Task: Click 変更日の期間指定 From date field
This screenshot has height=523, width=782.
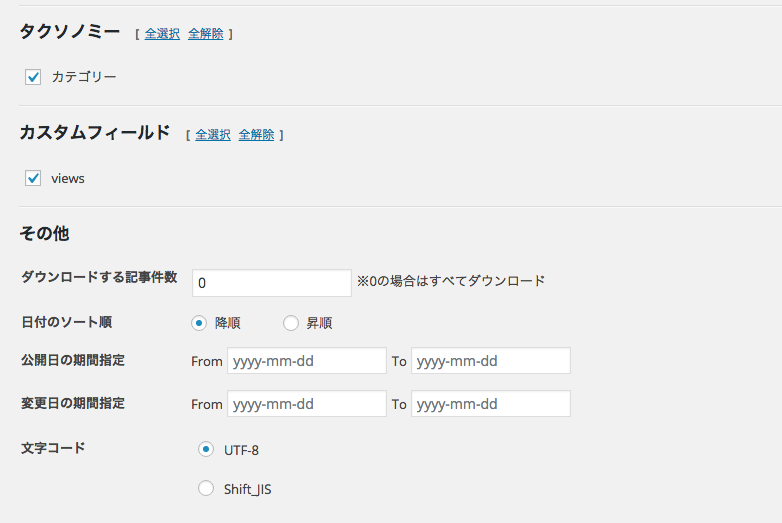Action: coord(307,403)
